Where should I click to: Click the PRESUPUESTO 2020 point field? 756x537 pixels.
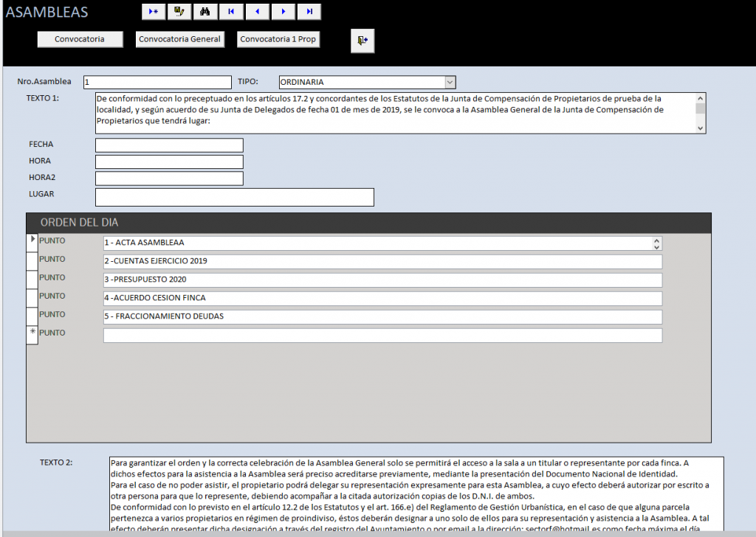[382, 280]
